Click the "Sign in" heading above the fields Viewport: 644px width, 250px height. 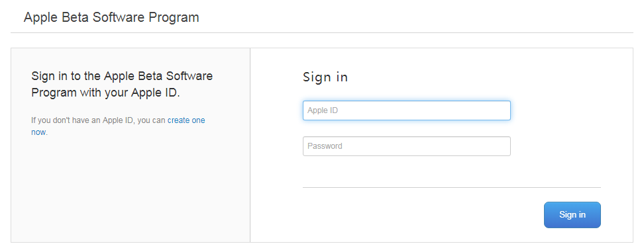(x=325, y=77)
